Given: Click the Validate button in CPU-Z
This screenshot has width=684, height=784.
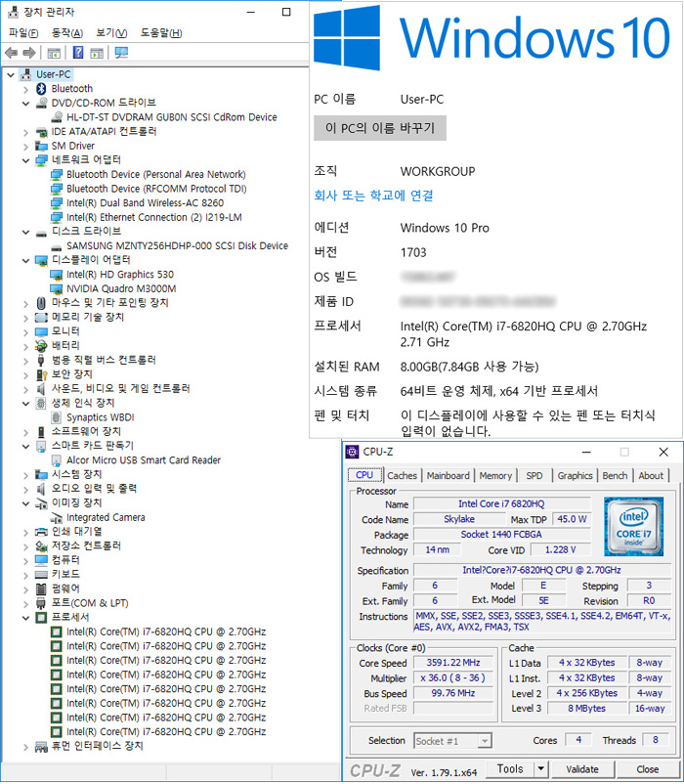Looking at the screenshot, I should point(582,769).
